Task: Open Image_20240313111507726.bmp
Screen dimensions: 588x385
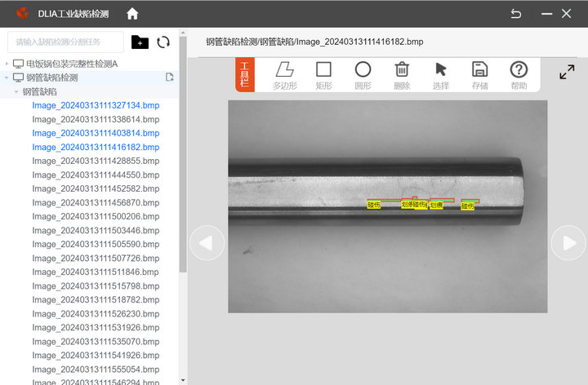Action: coord(96,259)
